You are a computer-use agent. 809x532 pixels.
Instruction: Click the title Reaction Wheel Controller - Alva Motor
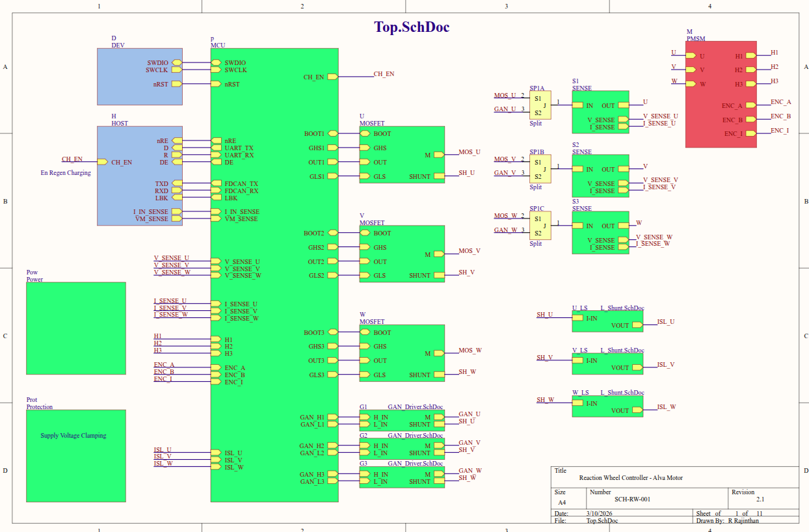click(631, 477)
